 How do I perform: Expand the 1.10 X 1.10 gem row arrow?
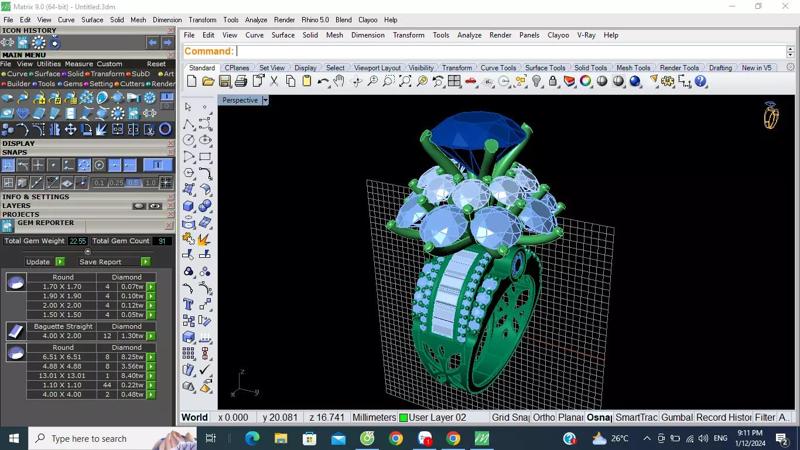pyautogui.click(x=151, y=385)
